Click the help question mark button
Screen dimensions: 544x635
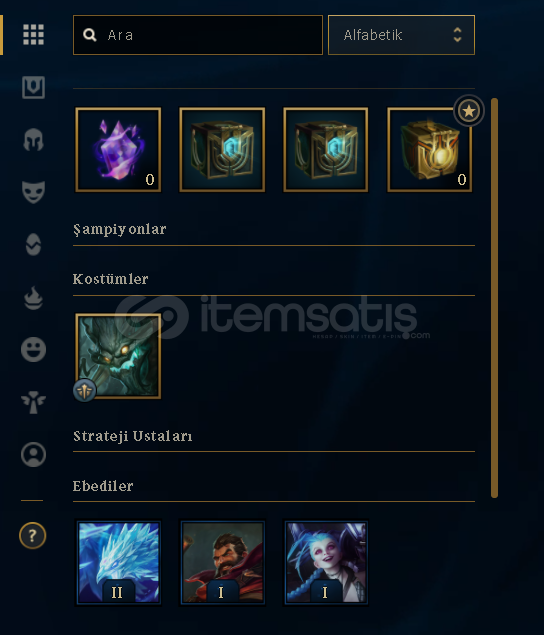pos(32,535)
